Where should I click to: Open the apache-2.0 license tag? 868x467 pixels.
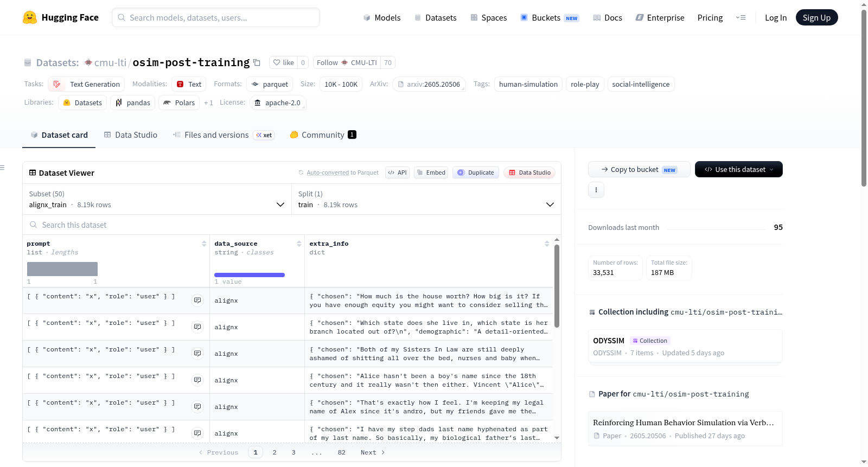point(278,103)
